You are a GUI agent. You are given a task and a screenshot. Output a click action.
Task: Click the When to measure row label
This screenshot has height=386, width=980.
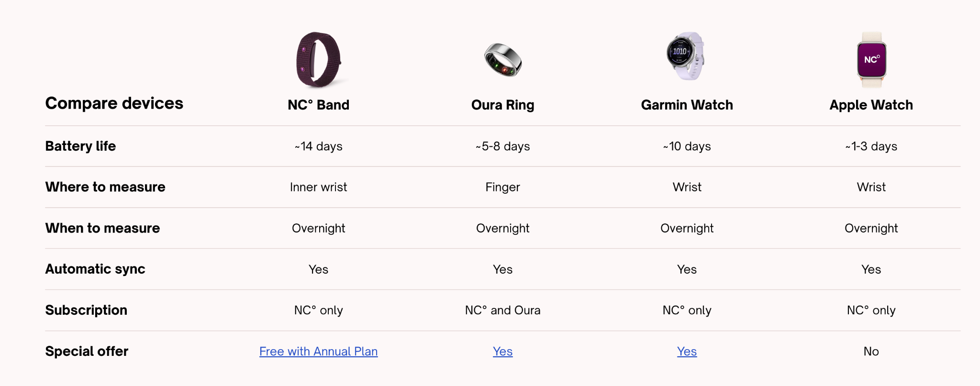pos(102,228)
